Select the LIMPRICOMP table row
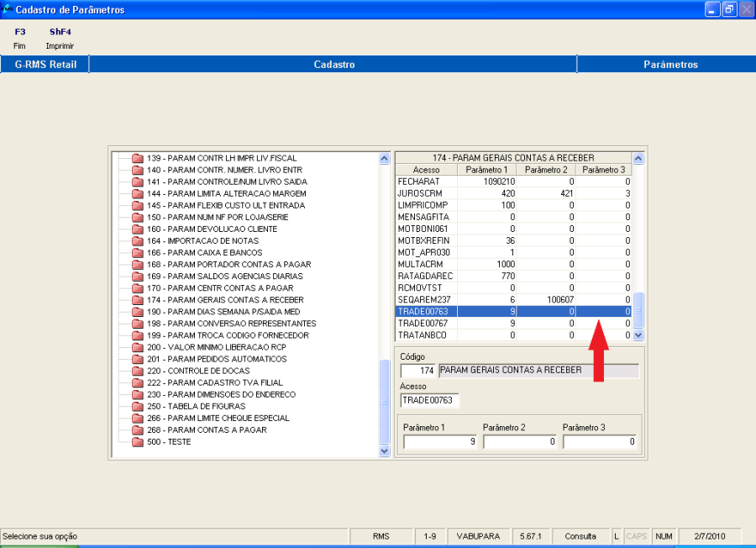Image resolution: width=756 pixels, height=548 pixels. pos(513,205)
